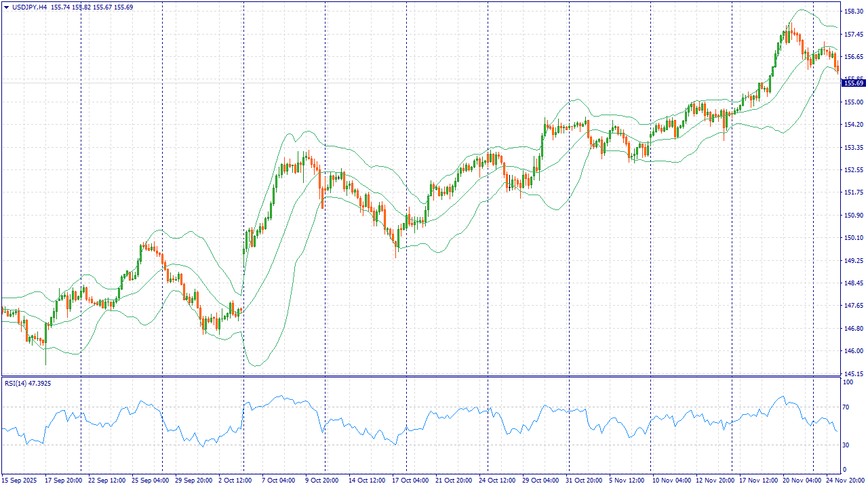Click the 7 Oct 04:00 time label
868x488 pixels.
[x=278, y=481]
